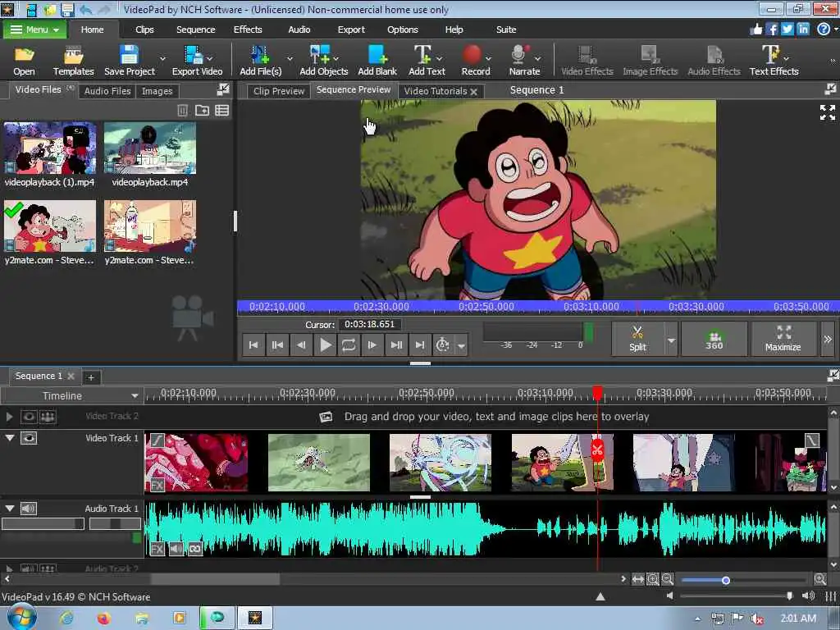Switch to Clip Preview tab

pyautogui.click(x=279, y=91)
